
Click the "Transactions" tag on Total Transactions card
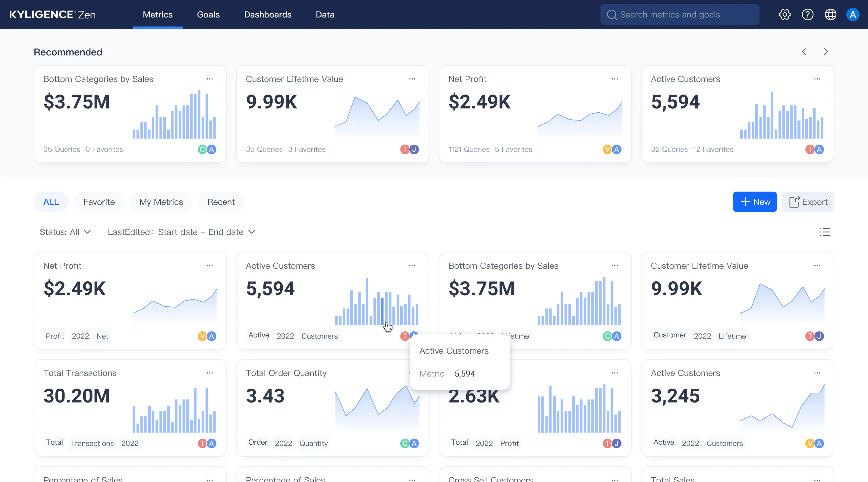coord(92,443)
